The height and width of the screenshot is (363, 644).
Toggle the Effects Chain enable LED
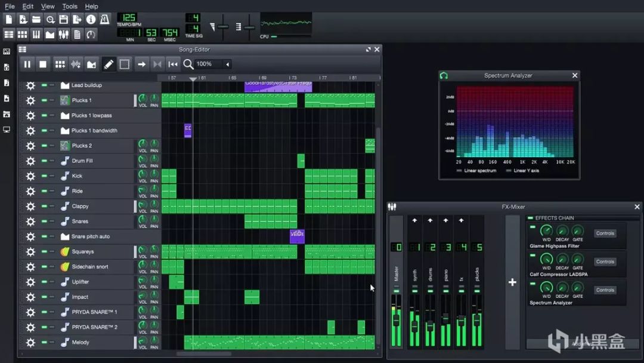tap(531, 218)
